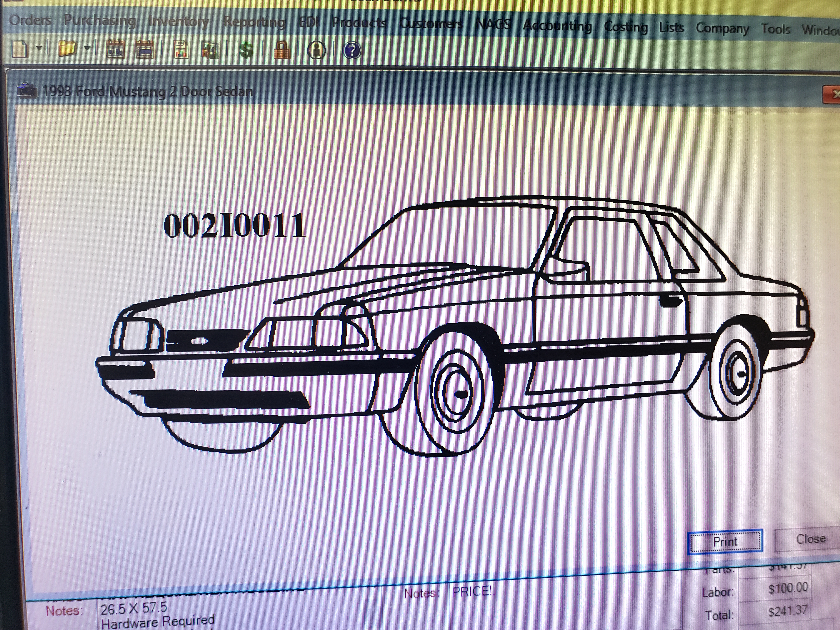The width and height of the screenshot is (840, 630).
Task: Expand the Open folder dropdown arrow
Action: [87, 48]
